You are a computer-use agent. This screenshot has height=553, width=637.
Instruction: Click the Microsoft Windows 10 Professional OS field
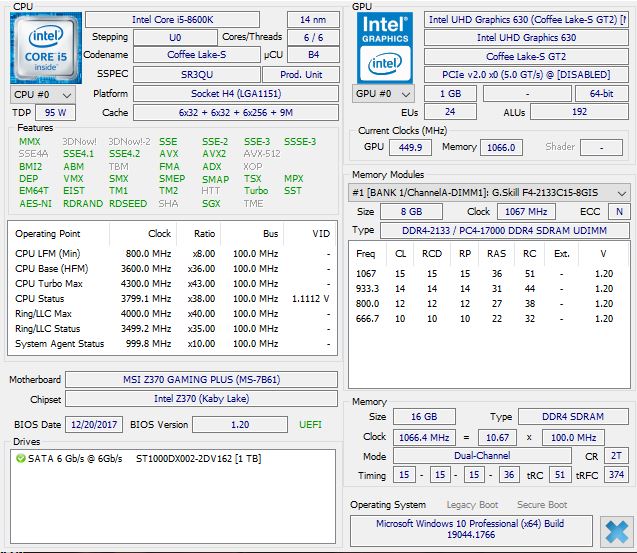471,529
